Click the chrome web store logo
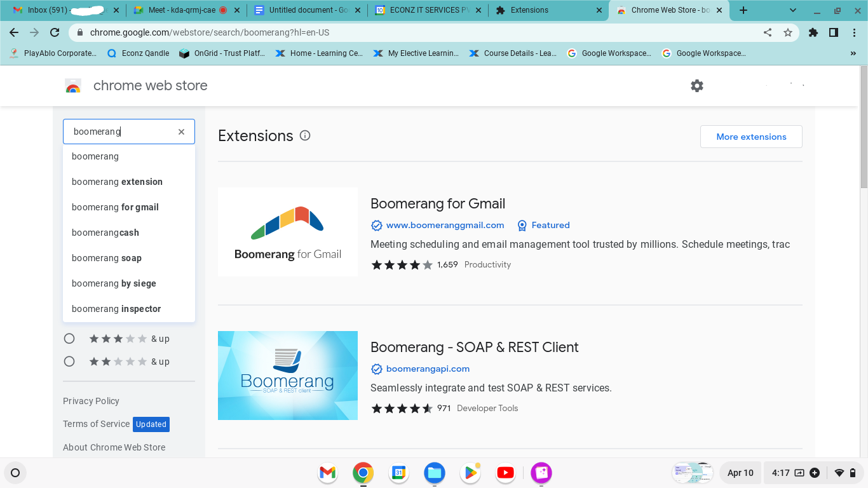 73,86
